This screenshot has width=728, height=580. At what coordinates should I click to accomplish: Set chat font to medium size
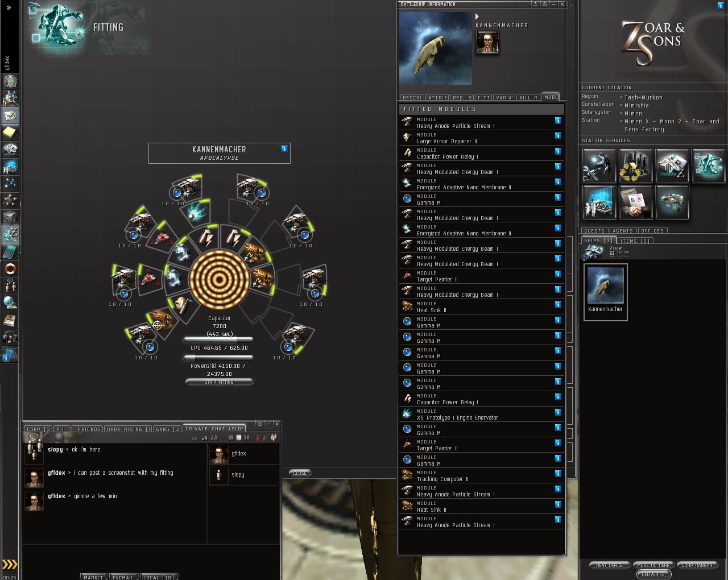pos(204,438)
